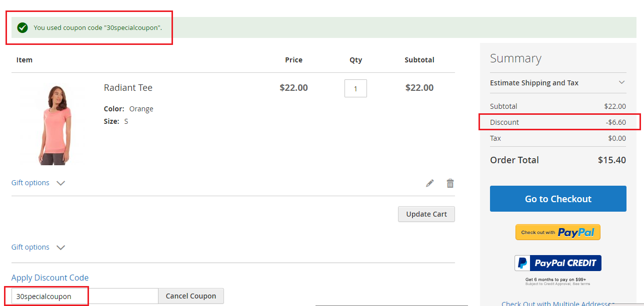Screen dimensions: 644x306
Task: Proceed with the Go to Checkout button
Action: [x=558, y=199]
